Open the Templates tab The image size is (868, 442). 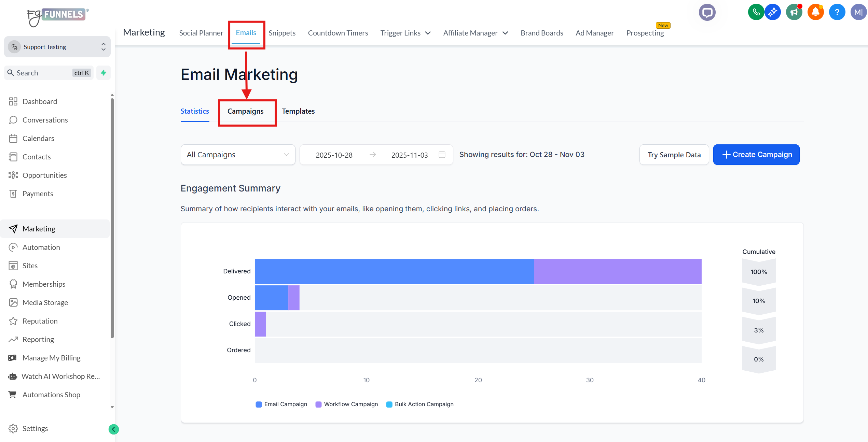298,111
